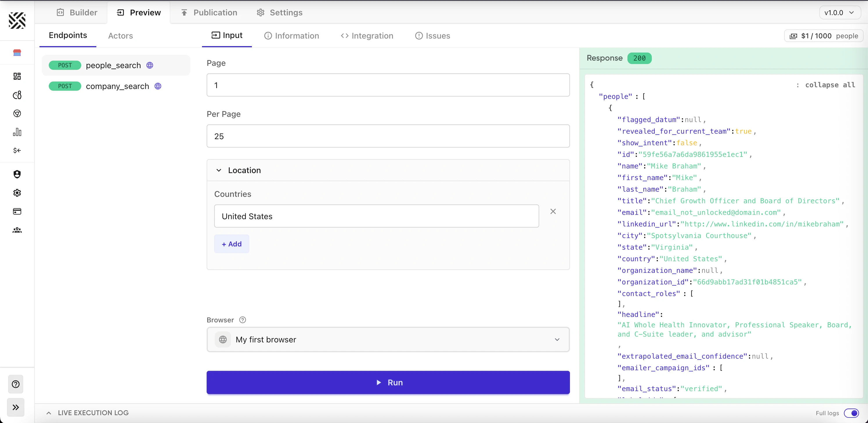Screen dimensions: 868x423
Task: Click the "headline" key in the response
Action: coord(638,314)
